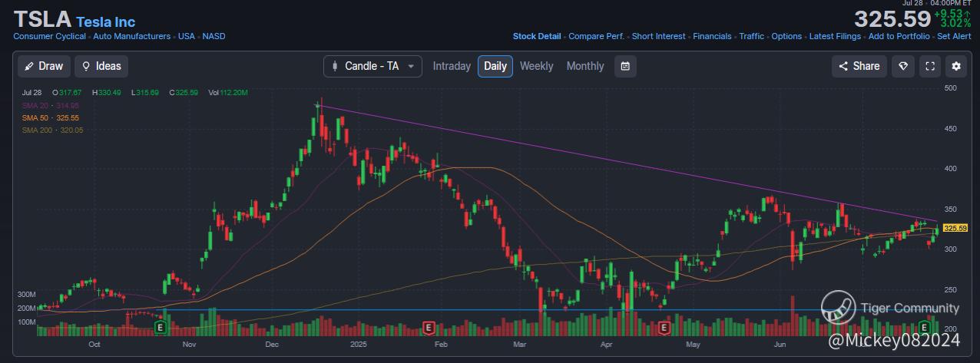Select the SMA 20 indicator label
980x363 pixels.
50,105
